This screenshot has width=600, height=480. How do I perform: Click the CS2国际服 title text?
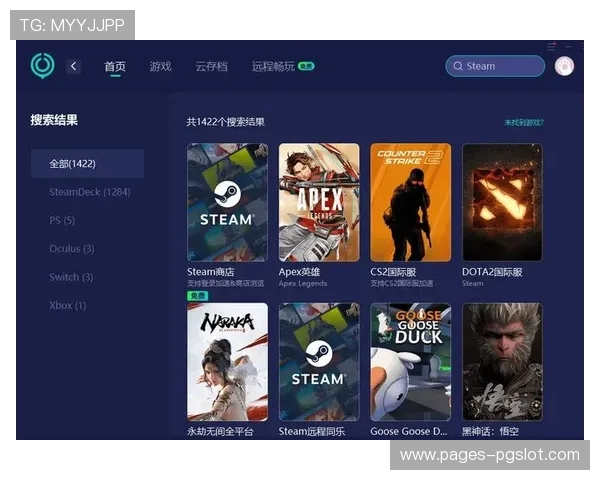(x=393, y=272)
